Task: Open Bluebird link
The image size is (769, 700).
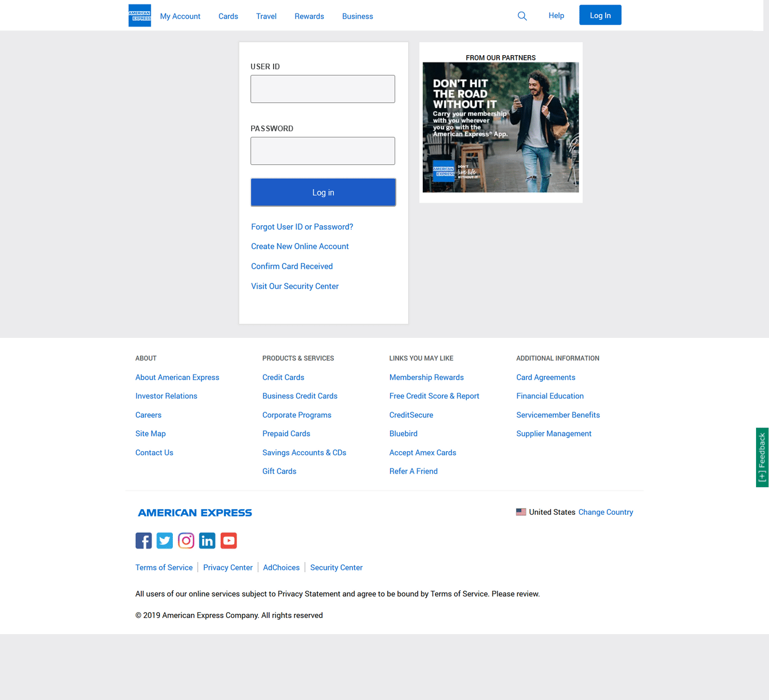Action: pyautogui.click(x=404, y=434)
